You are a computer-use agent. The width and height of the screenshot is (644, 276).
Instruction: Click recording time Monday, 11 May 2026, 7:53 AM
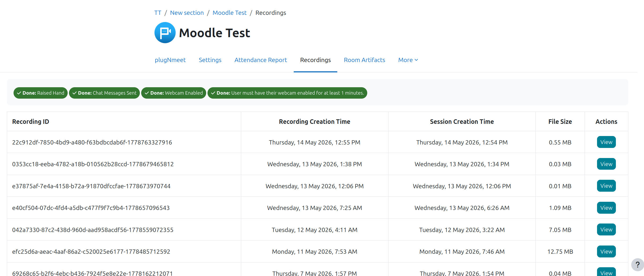click(x=314, y=252)
